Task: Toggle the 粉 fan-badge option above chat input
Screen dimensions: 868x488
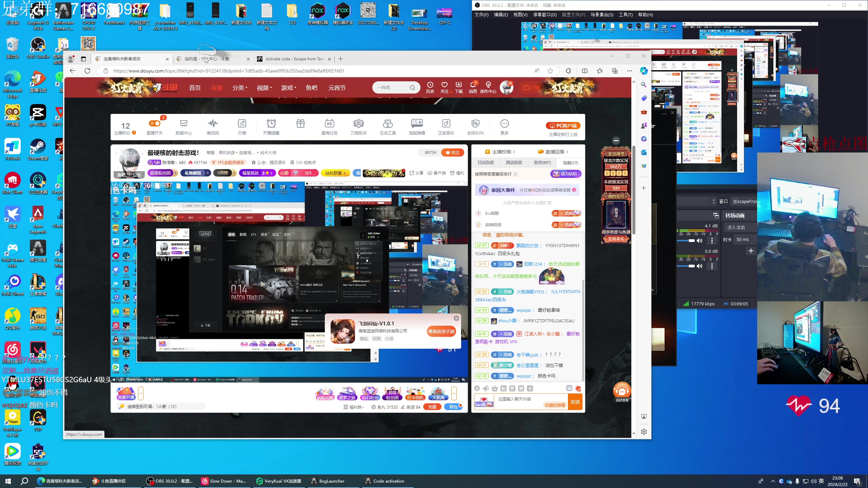Action: 504,388
